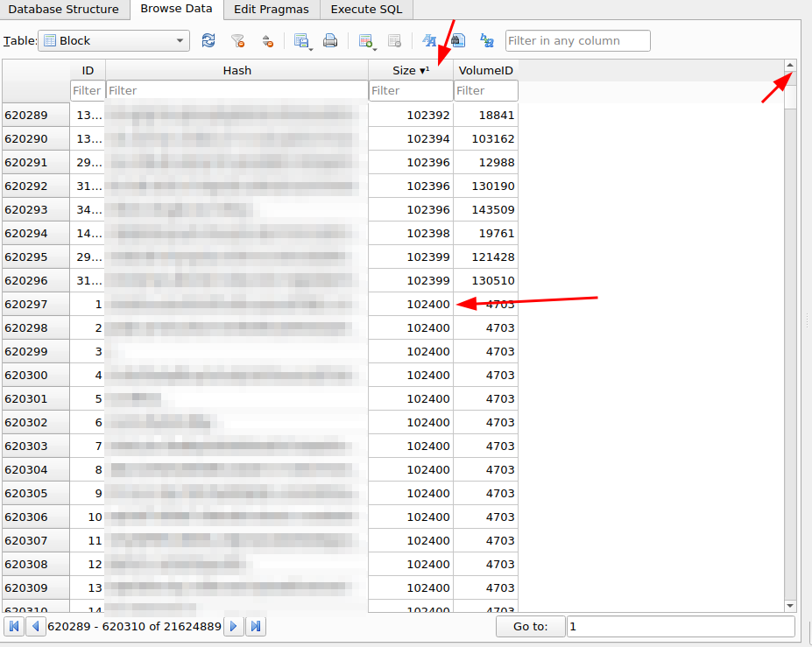Click the vertical scrollbar up arrow

pos(789,66)
